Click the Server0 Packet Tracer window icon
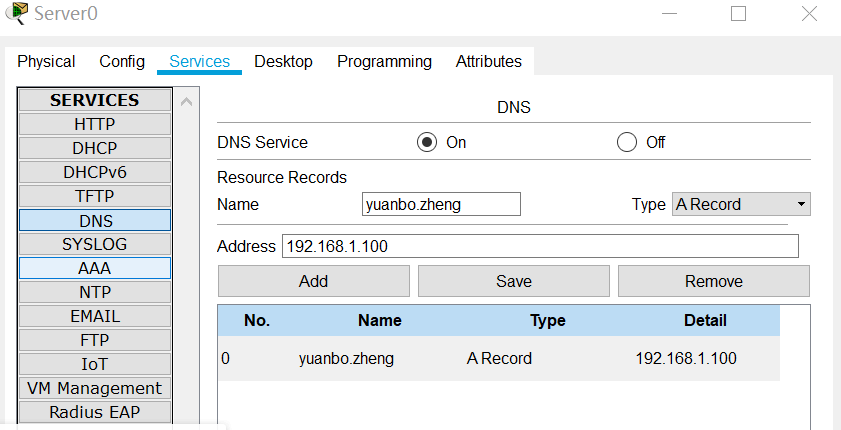The width and height of the screenshot is (841, 430). pos(17,14)
